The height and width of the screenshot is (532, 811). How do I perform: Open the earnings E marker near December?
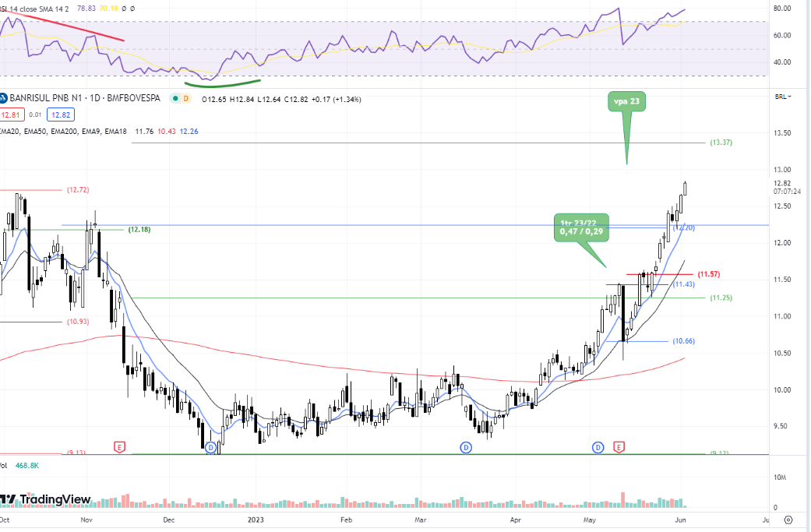119,447
